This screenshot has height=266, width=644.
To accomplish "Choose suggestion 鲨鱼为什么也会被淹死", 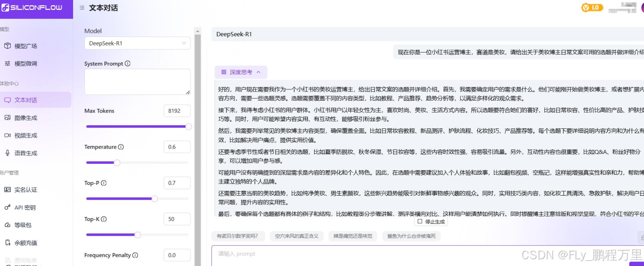I will pos(411,236).
